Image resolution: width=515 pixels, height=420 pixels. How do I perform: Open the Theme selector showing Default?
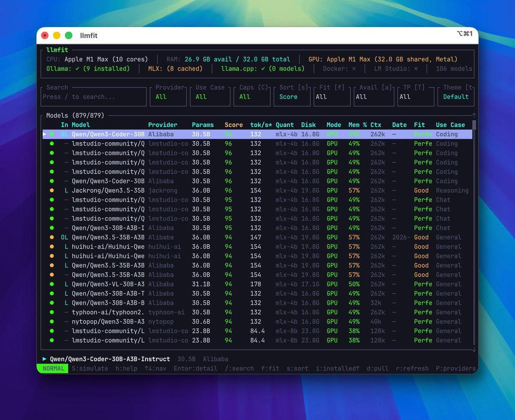pos(456,97)
